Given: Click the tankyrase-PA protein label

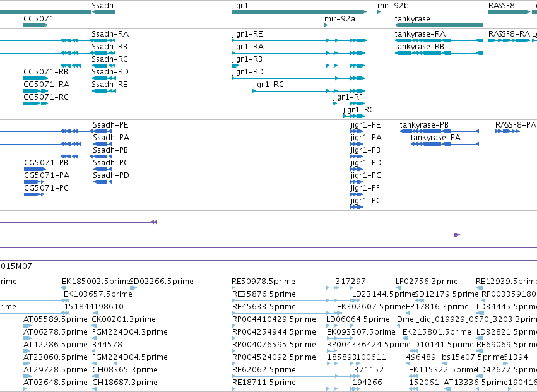Looking at the screenshot, I should click(x=435, y=138).
